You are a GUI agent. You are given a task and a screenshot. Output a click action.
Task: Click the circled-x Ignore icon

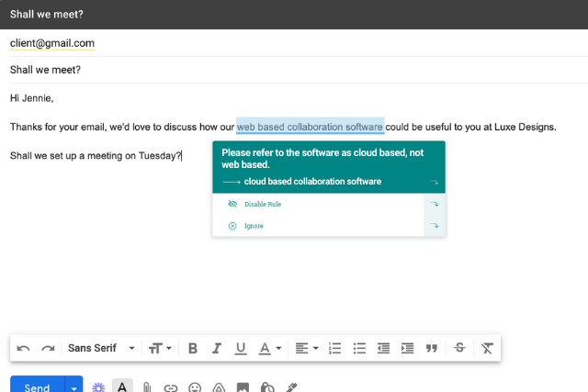(232, 226)
